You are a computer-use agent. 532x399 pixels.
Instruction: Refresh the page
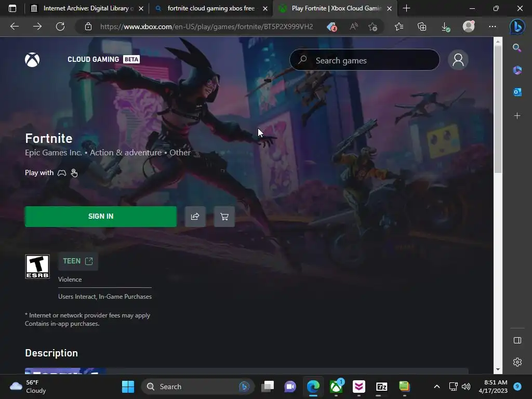60,26
